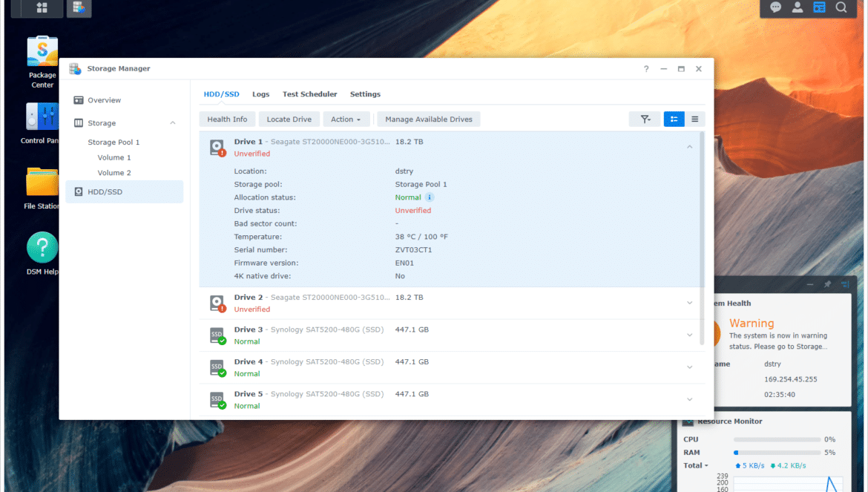This screenshot has height=492, width=868.
Task: Switch to the Logs tab
Action: (260, 94)
